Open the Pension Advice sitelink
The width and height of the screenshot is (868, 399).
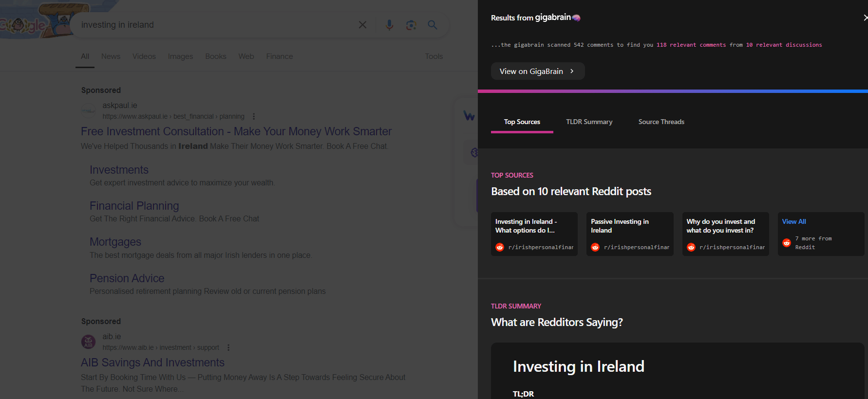click(x=127, y=278)
